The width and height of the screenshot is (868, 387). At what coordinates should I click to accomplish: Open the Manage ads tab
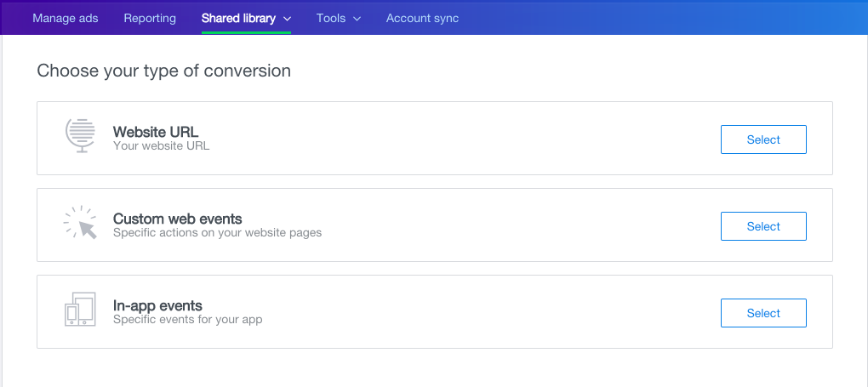[x=66, y=18]
